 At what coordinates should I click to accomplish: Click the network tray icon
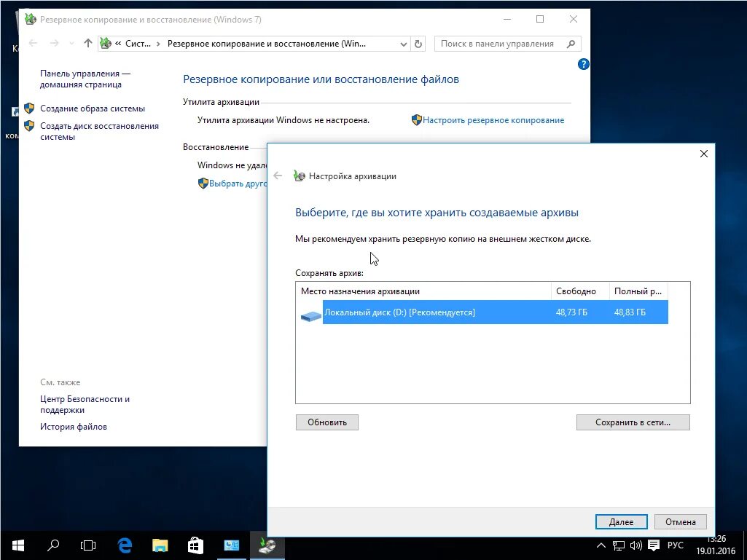(x=619, y=545)
